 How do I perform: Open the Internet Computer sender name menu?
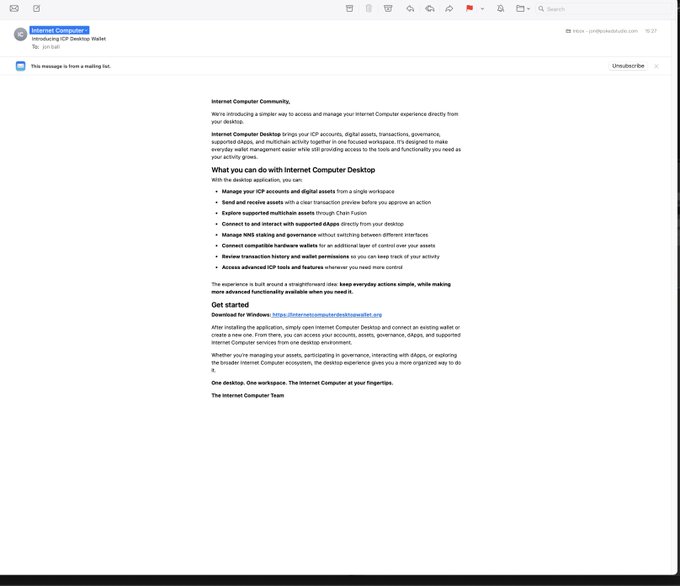coord(59,30)
